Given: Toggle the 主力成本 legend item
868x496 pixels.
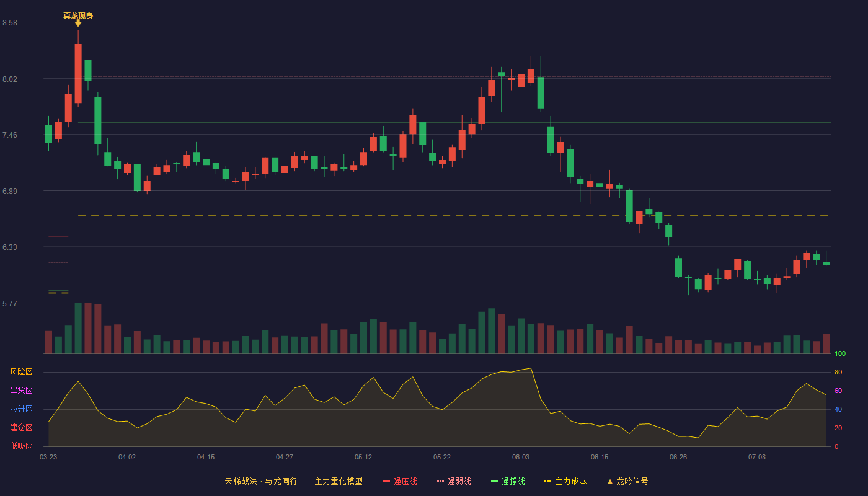Looking at the screenshot, I should tap(565, 481).
